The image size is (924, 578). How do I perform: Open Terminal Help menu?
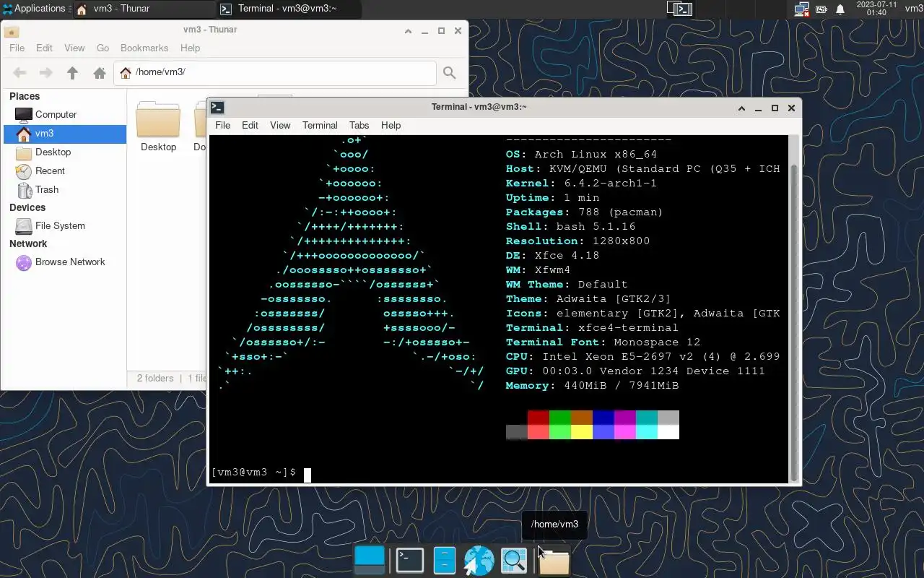click(391, 125)
